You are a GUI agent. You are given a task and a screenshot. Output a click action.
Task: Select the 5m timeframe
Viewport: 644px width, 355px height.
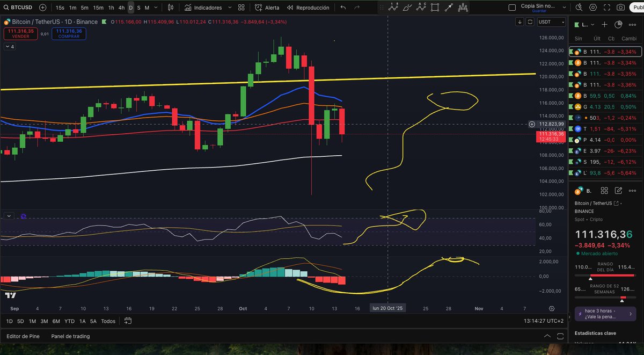(x=85, y=8)
